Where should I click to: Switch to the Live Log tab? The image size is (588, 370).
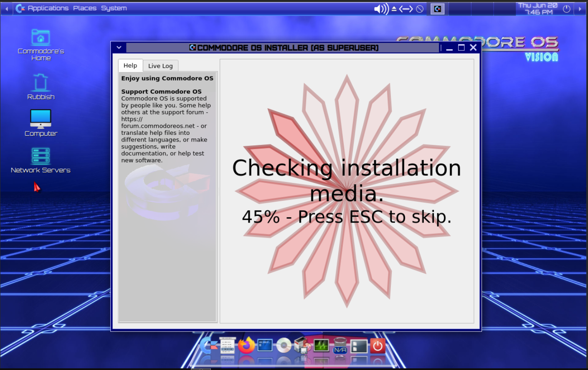pyautogui.click(x=160, y=66)
